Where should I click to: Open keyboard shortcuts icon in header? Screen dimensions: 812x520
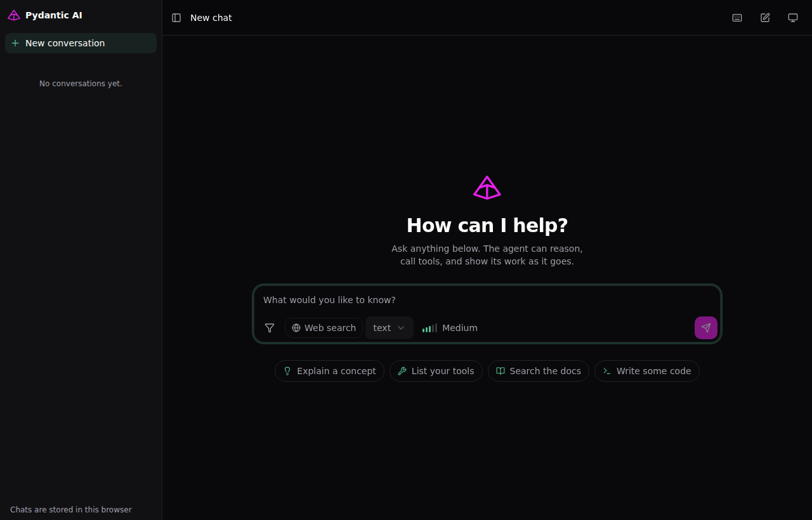737,18
